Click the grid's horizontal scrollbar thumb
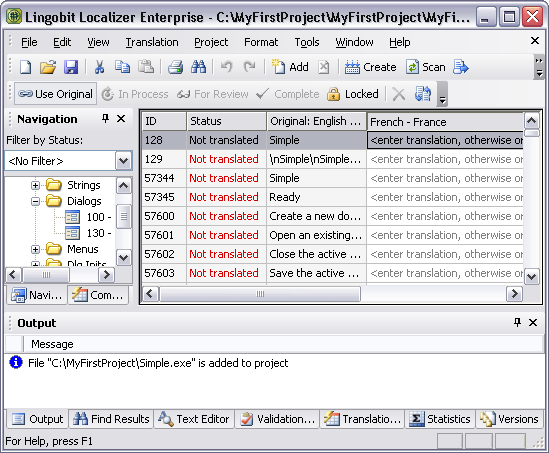 (x=260, y=294)
